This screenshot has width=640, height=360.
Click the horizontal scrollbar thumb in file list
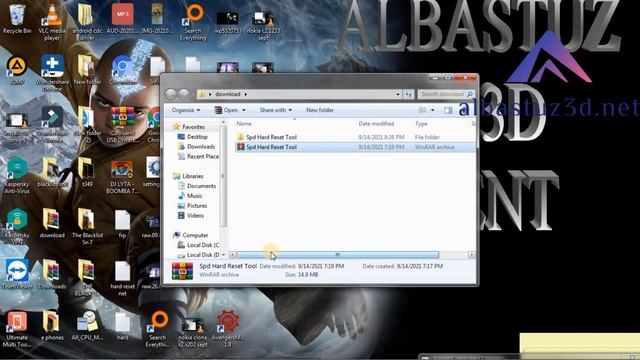pos(338,255)
